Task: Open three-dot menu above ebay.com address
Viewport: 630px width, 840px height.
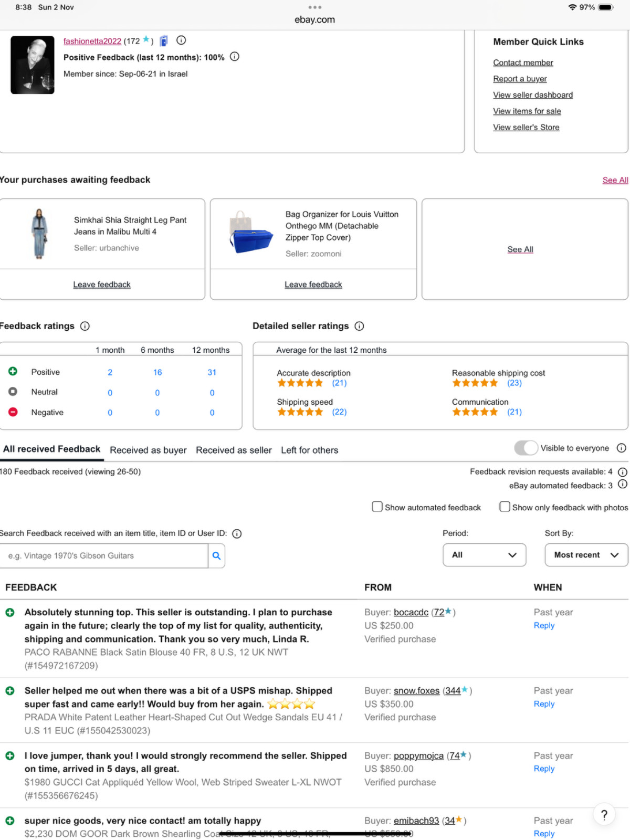Action: 315,7
